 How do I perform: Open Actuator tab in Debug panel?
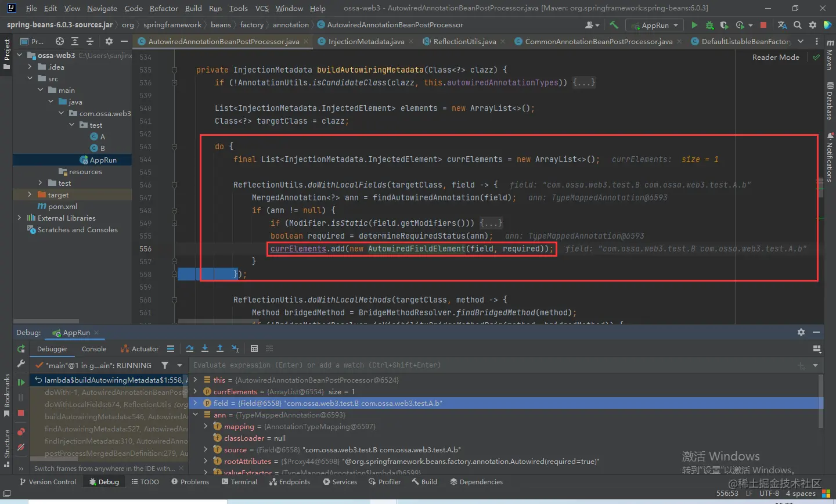[x=139, y=349]
